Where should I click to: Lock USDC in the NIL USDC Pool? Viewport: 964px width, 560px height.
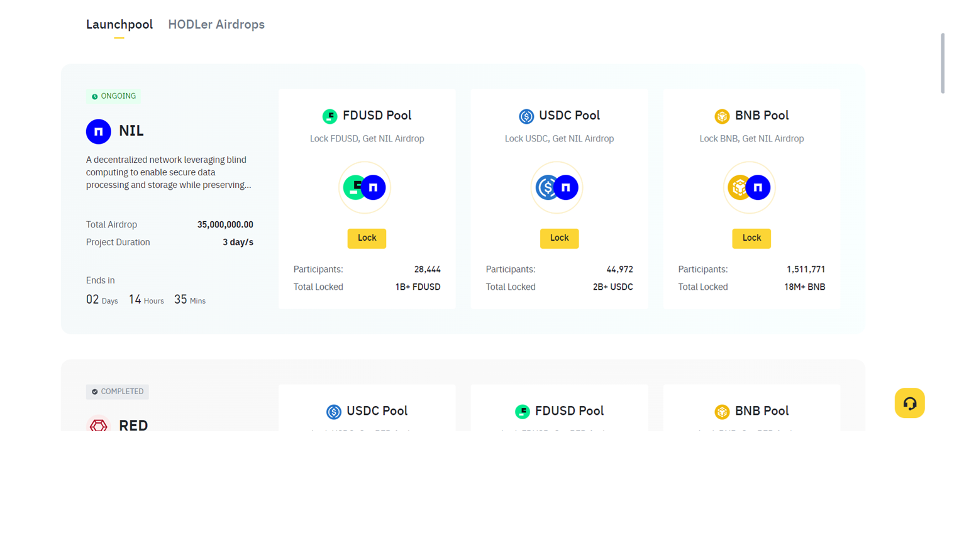560,238
